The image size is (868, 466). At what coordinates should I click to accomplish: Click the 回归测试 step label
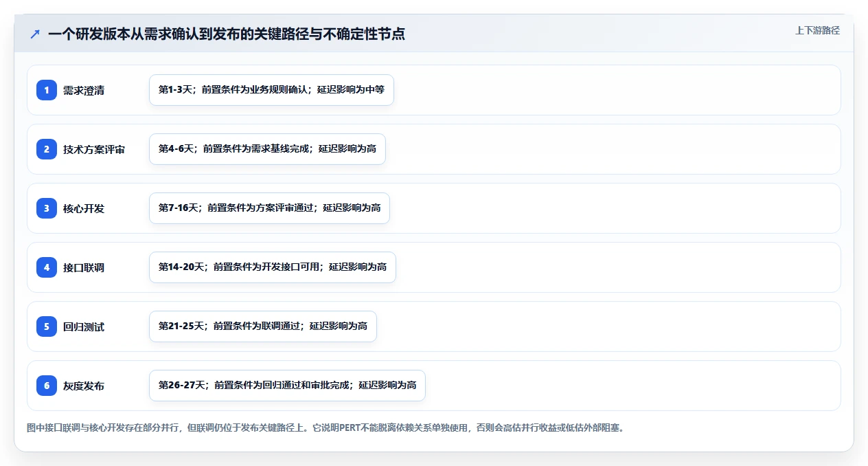(x=84, y=326)
